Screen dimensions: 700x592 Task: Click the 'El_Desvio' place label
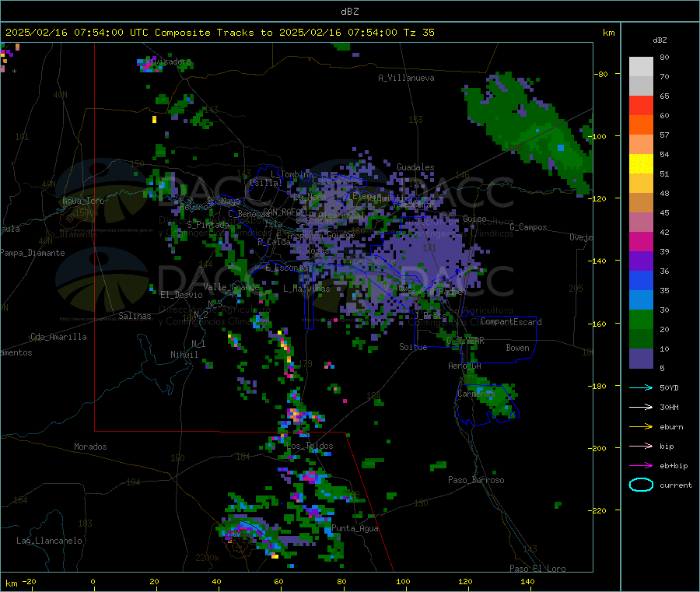[x=181, y=295]
